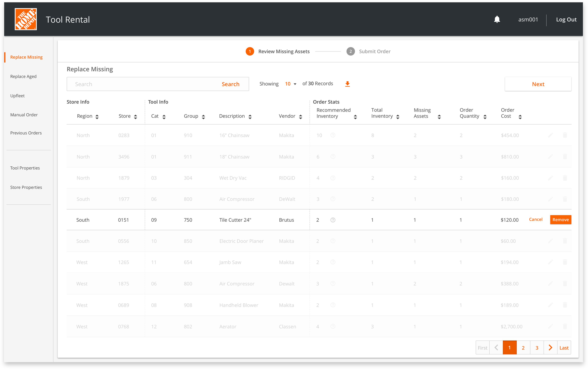The height and width of the screenshot is (369, 588).
Task: Open the notifications bell
Action: [x=497, y=19]
